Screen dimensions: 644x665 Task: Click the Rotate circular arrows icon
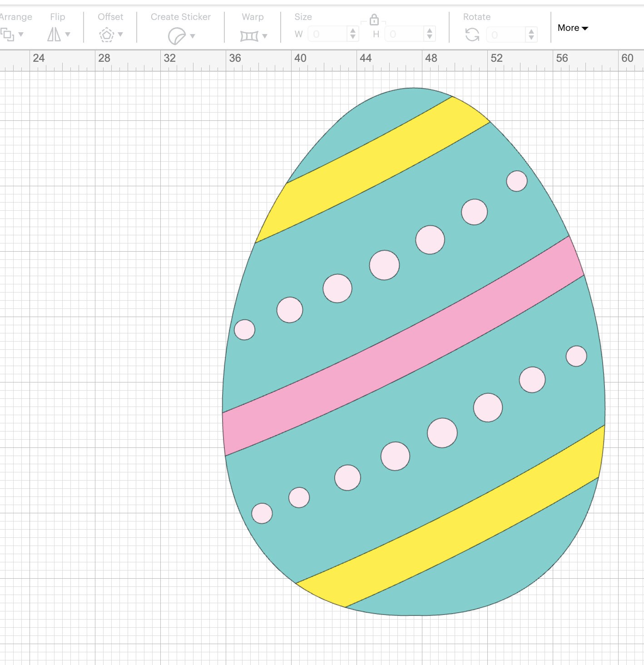472,35
